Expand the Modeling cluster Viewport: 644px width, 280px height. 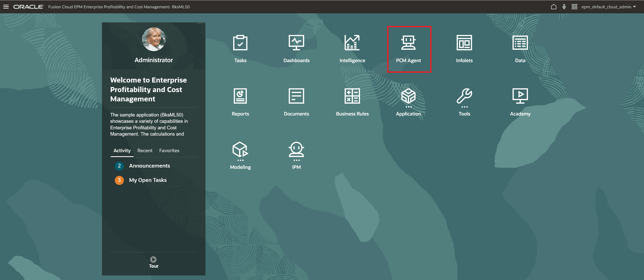click(240, 149)
